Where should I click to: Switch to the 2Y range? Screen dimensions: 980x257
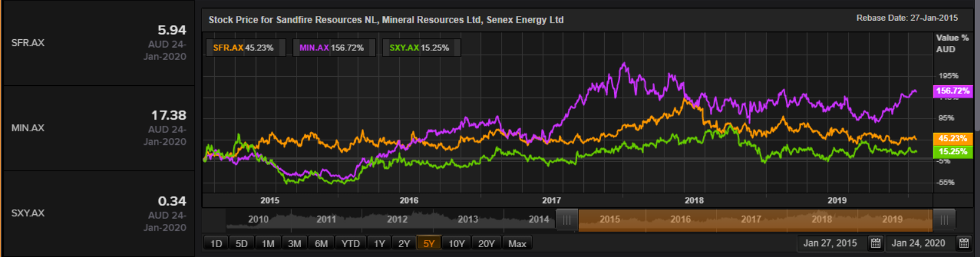[x=404, y=244]
